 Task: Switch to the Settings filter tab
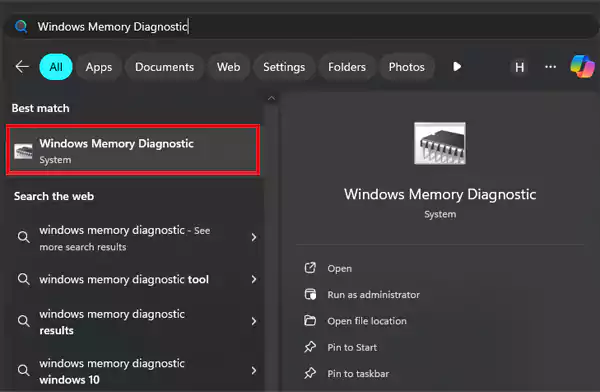click(284, 67)
